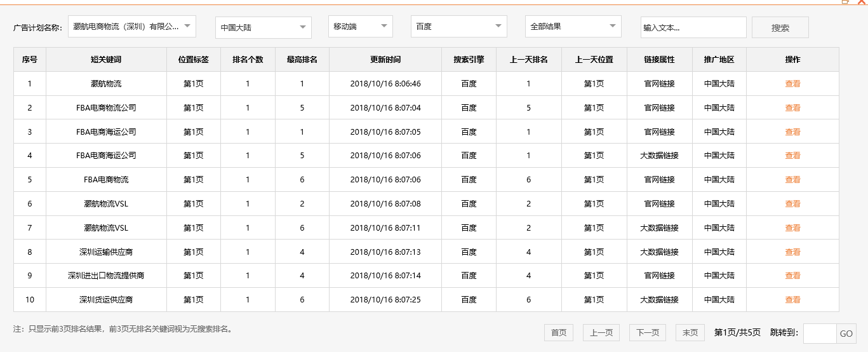Click the timestamp 2018/10/16 8:07:11
The width and height of the screenshot is (868, 352).
(x=385, y=228)
